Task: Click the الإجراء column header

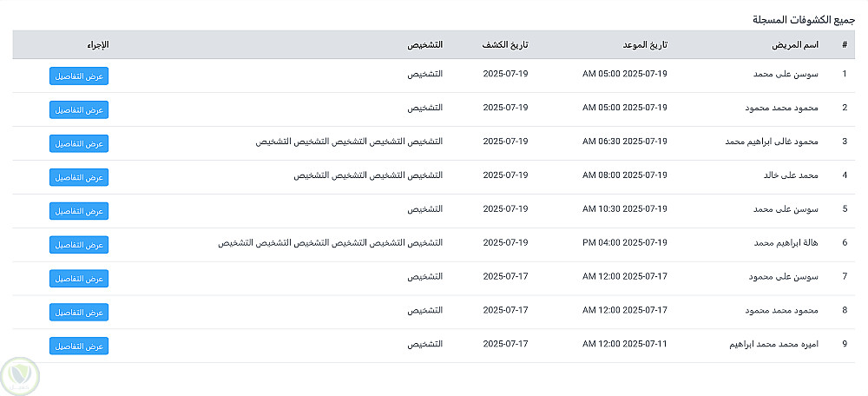Action: coord(98,44)
